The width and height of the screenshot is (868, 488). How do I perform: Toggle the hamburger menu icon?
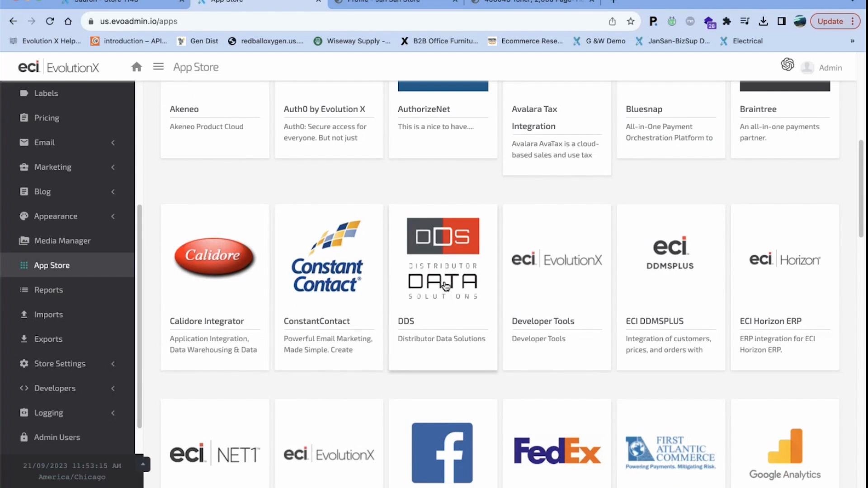tap(158, 67)
